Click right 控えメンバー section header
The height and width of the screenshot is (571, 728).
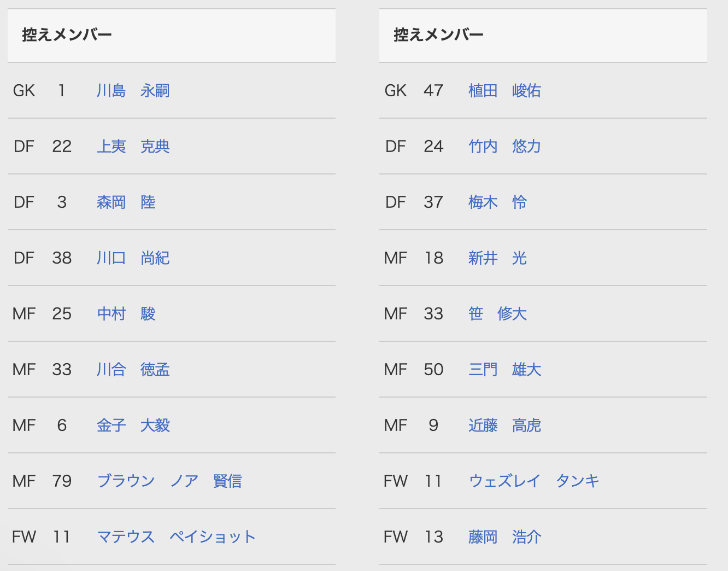coord(438,35)
